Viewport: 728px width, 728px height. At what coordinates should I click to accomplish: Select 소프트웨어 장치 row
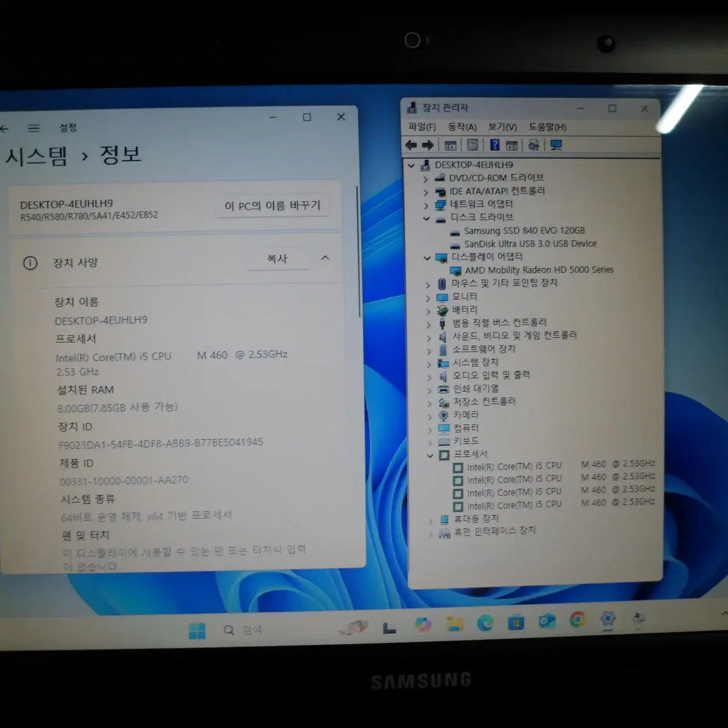tap(484, 349)
